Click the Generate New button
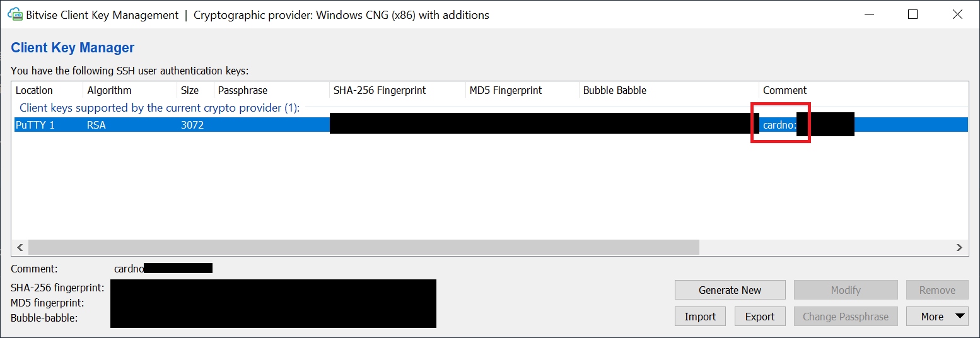 pyautogui.click(x=730, y=290)
